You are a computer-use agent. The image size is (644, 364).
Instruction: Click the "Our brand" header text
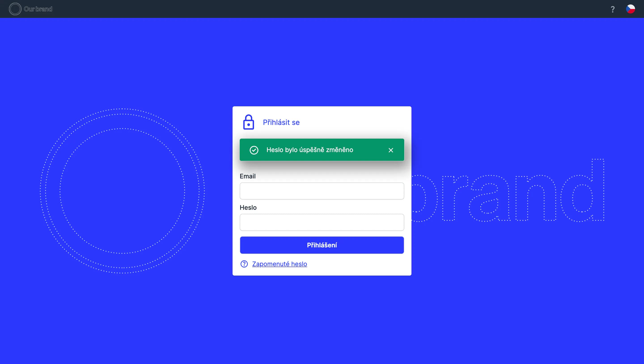coord(38,9)
